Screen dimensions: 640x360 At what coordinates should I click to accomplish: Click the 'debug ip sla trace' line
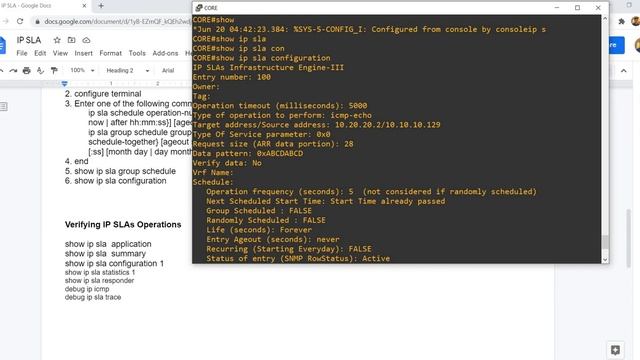pos(93,297)
